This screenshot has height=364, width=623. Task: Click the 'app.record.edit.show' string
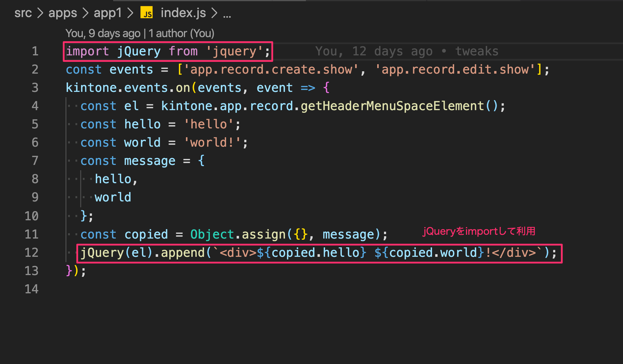pyautogui.click(x=455, y=70)
